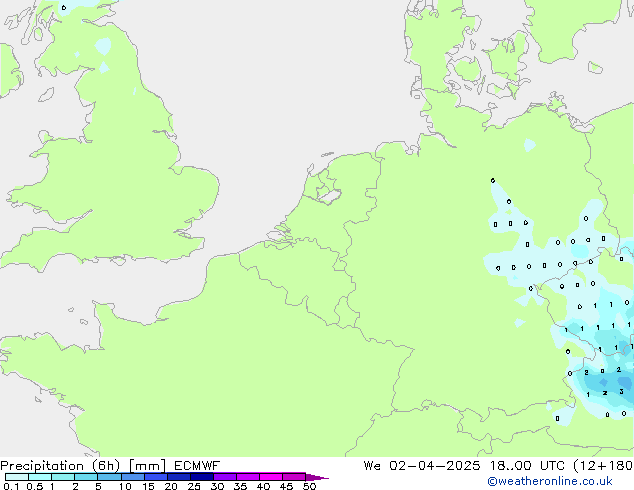Screen dimensions: 634x490
Task: Click the 0.1–0.5 mm legend color swatch
Action: point(17,477)
